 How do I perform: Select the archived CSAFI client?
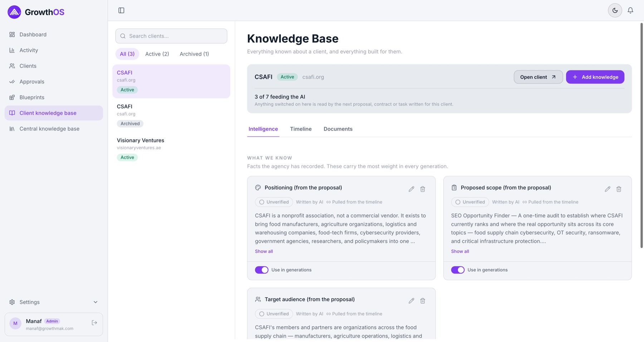pos(171,115)
